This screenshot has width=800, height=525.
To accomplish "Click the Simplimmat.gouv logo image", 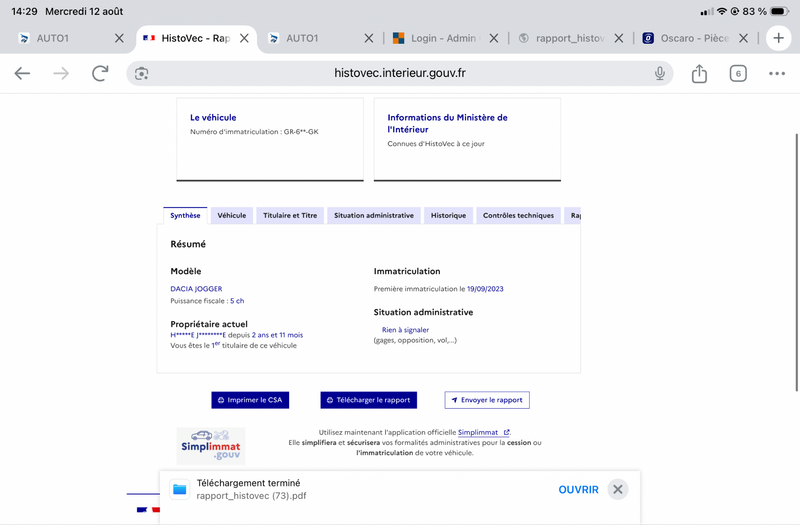I will click(x=211, y=446).
